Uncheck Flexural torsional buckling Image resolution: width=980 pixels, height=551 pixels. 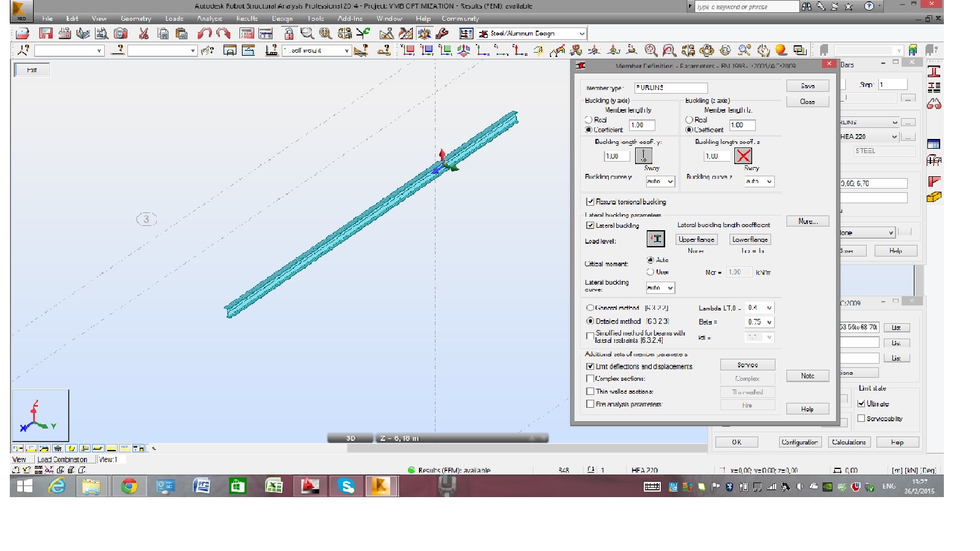pos(590,201)
